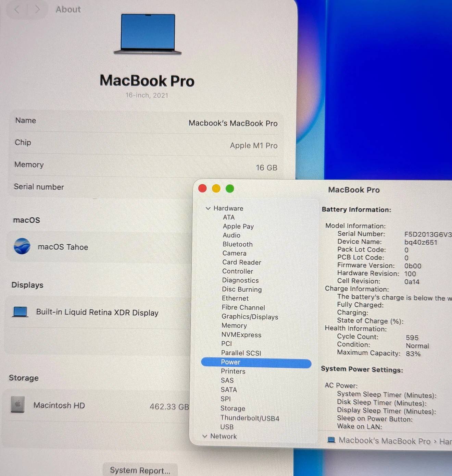Select Audio in the sidebar
Viewport: 452px width, 476px height.
point(231,235)
